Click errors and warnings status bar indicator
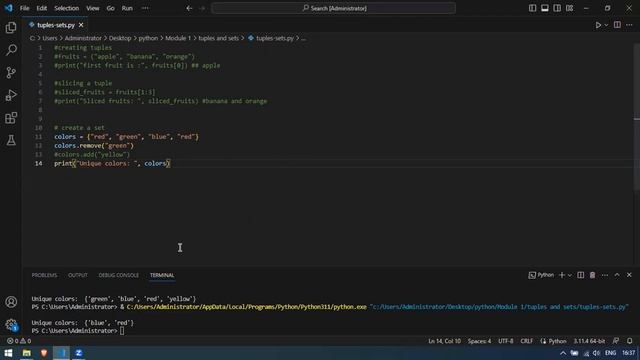Image resolution: width=640 pixels, height=360 pixels. click(x=19, y=341)
